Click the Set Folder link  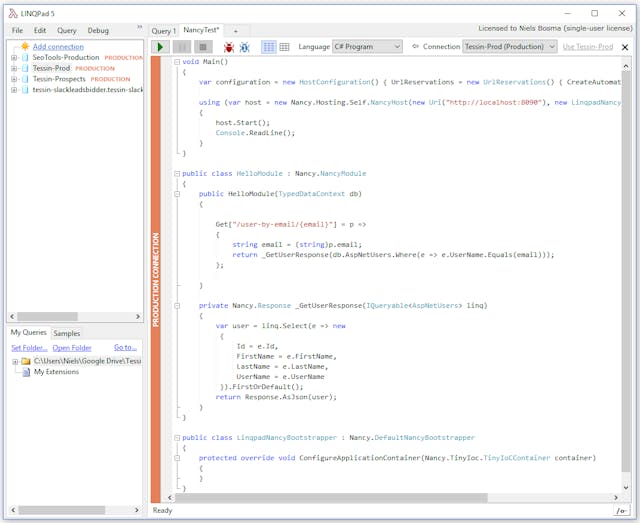29,348
